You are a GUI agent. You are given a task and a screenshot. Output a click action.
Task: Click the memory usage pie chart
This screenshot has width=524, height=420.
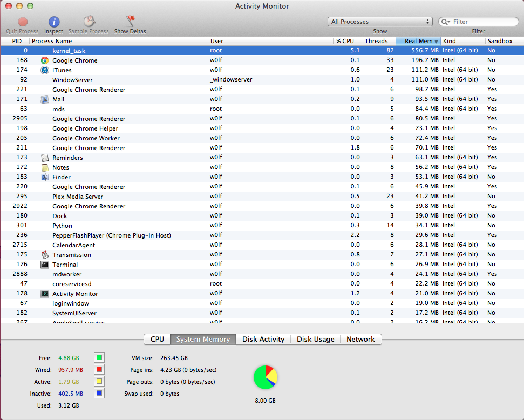click(266, 377)
